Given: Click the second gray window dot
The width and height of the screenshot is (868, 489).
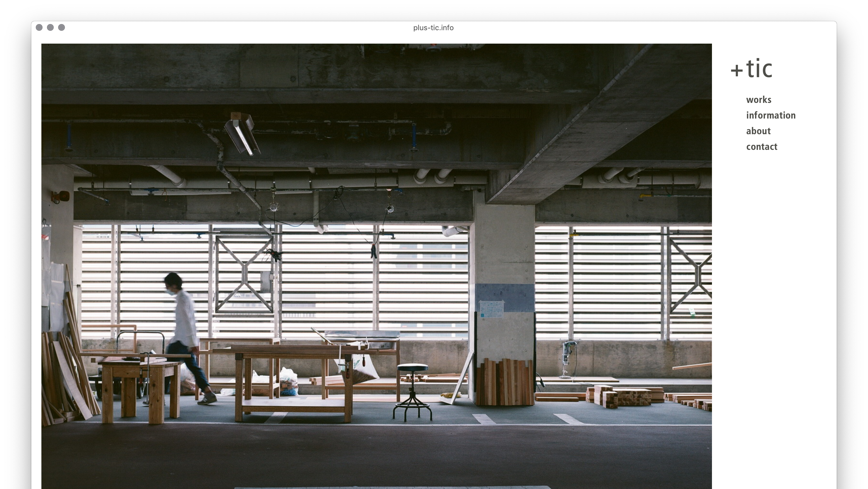Looking at the screenshot, I should tap(50, 27).
